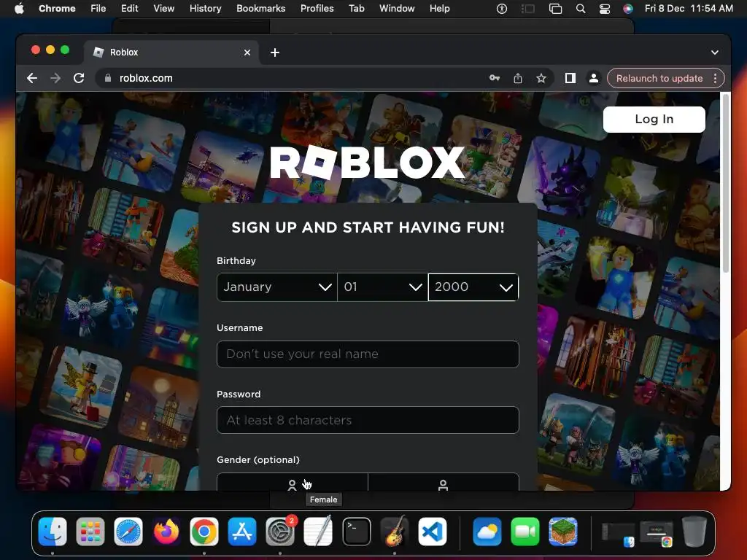Image resolution: width=747 pixels, height=560 pixels.
Task: Open the Window menu
Action: pos(397,9)
